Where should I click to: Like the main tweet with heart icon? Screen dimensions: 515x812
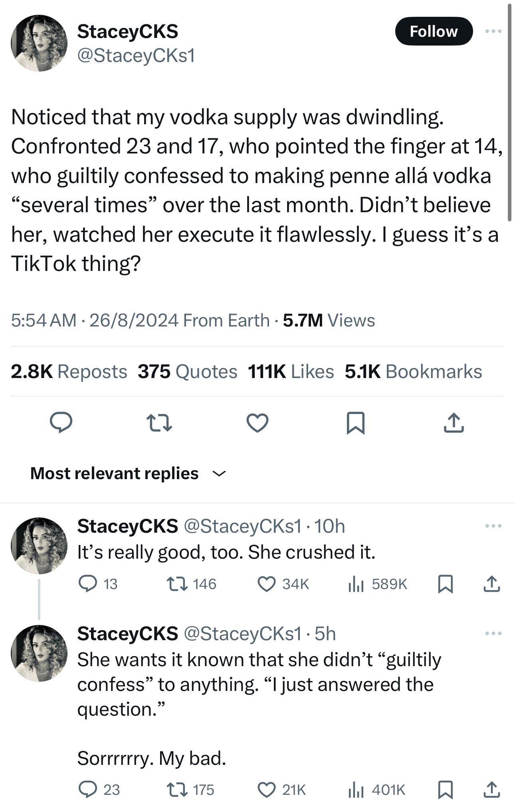tap(257, 423)
